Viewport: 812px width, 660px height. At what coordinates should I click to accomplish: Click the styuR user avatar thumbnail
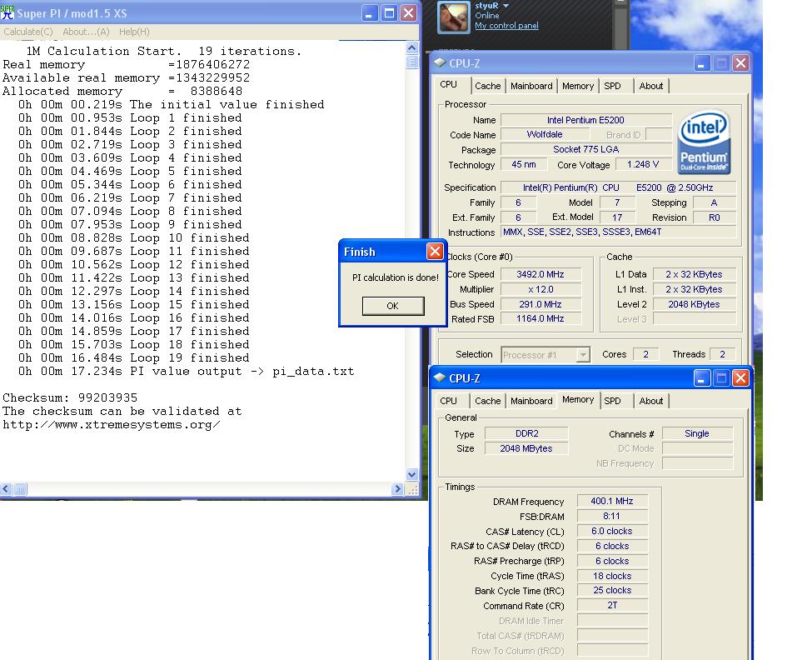(454, 16)
